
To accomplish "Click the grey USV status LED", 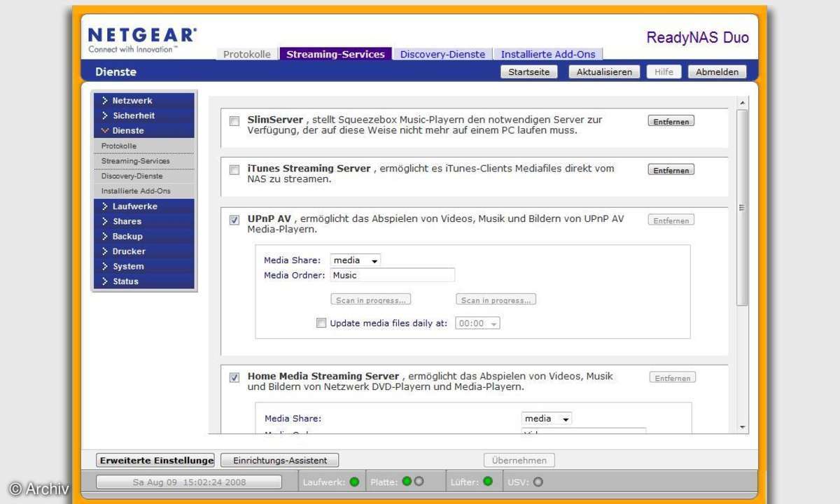I will click(x=538, y=482).
